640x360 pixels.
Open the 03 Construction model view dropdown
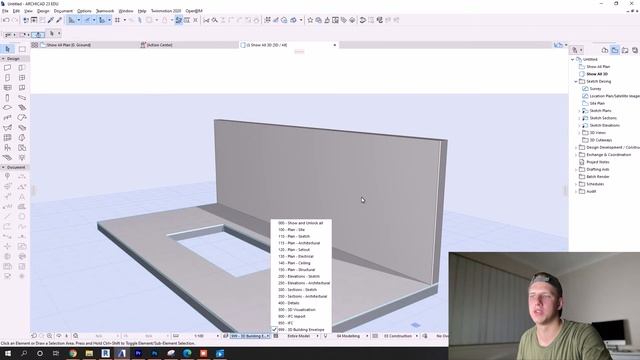pos(400,336)
